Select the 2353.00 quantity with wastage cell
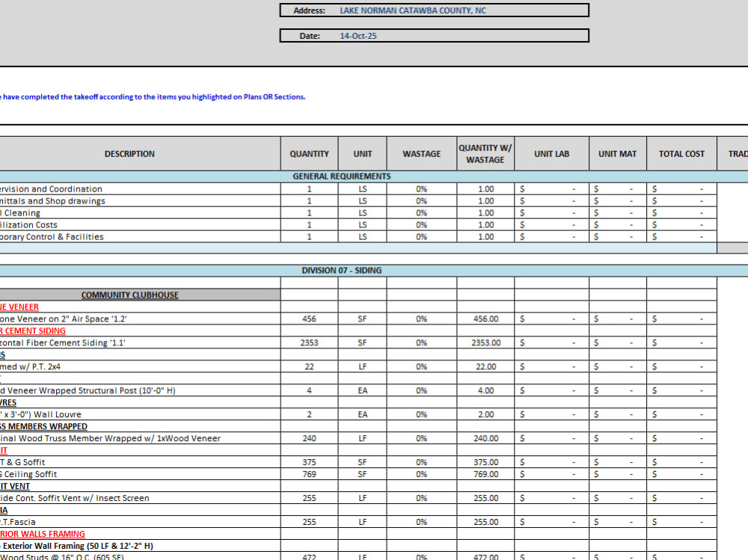This screenshot has height=560, width=748. (x=485, y=342)
